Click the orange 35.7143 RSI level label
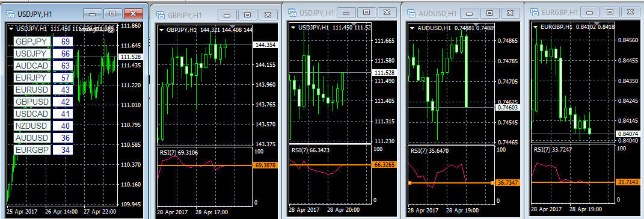This screenshot has width=644, height=219. click(x=628, y=182)
